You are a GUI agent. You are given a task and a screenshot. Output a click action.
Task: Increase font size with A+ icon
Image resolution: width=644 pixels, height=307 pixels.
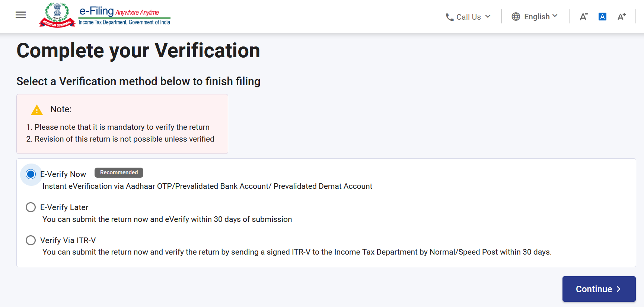point(622,17)
